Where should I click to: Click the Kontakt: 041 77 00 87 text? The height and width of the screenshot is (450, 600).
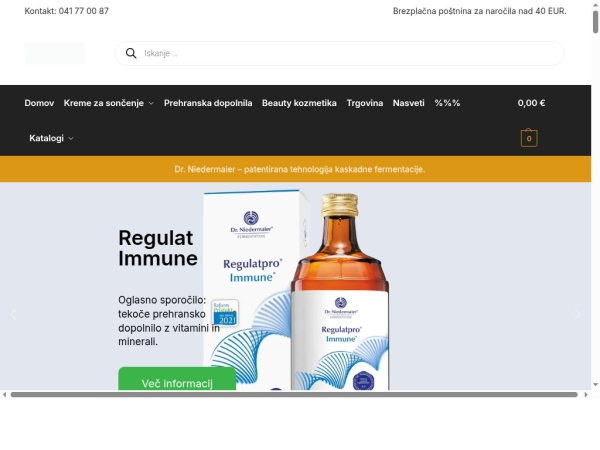coord(67,11)
